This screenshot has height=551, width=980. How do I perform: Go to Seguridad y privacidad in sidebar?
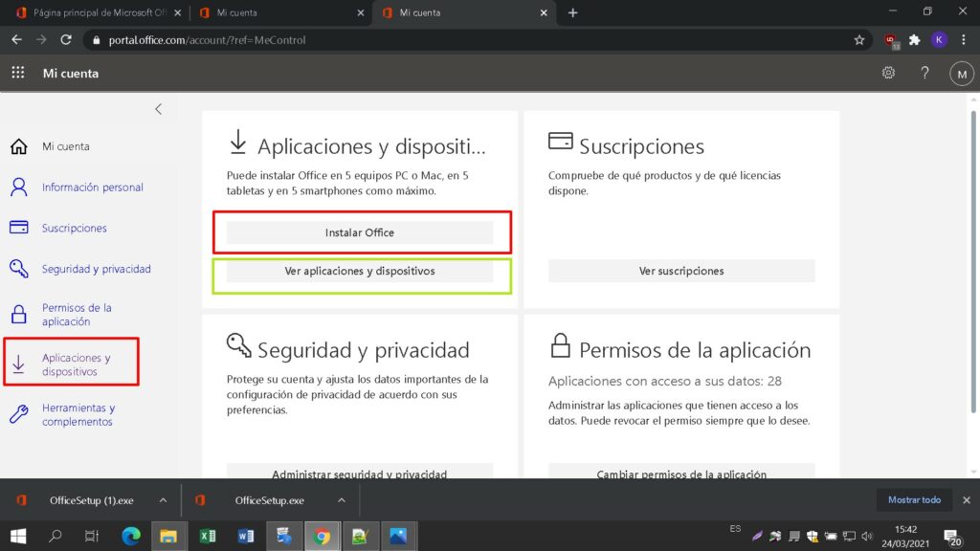click(96, 270)
